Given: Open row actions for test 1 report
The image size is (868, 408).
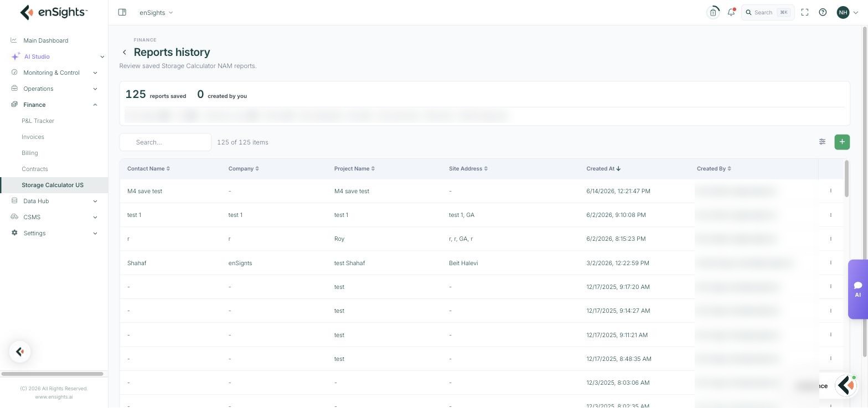Looking at the screenshot, I should click(830, 215).
